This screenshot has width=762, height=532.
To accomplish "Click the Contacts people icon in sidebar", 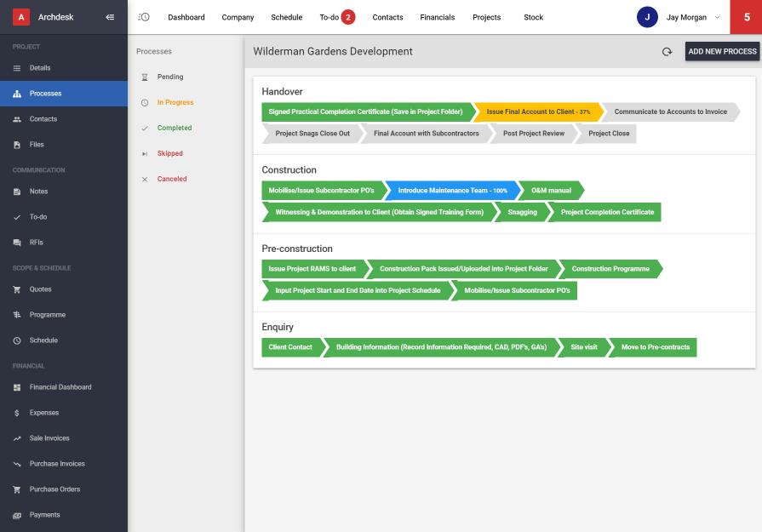I will [x=17, y=119].
